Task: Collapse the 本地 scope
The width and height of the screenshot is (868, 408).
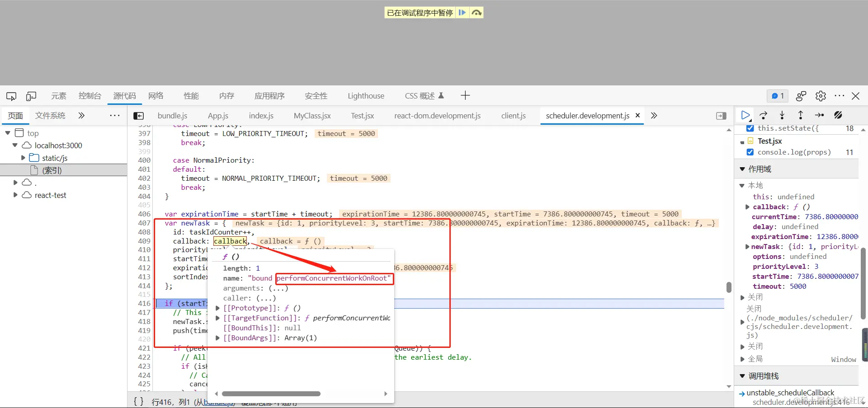Action: pyautogui.click(x=742, y=186)
